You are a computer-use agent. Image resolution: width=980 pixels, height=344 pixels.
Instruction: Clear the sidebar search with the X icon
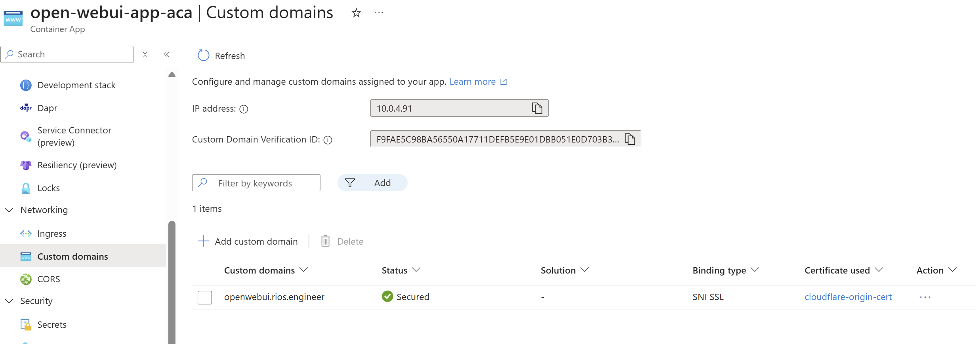145,55
